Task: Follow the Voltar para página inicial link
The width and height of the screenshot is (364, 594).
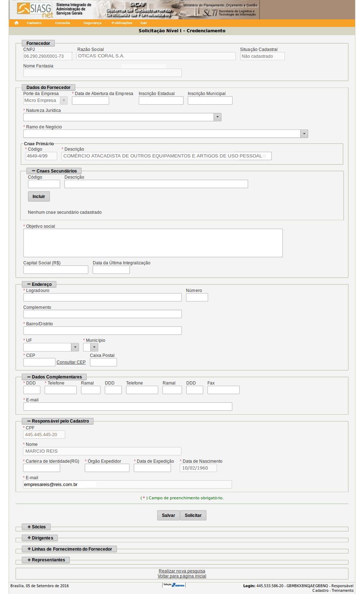Action: tap(182, 576)
